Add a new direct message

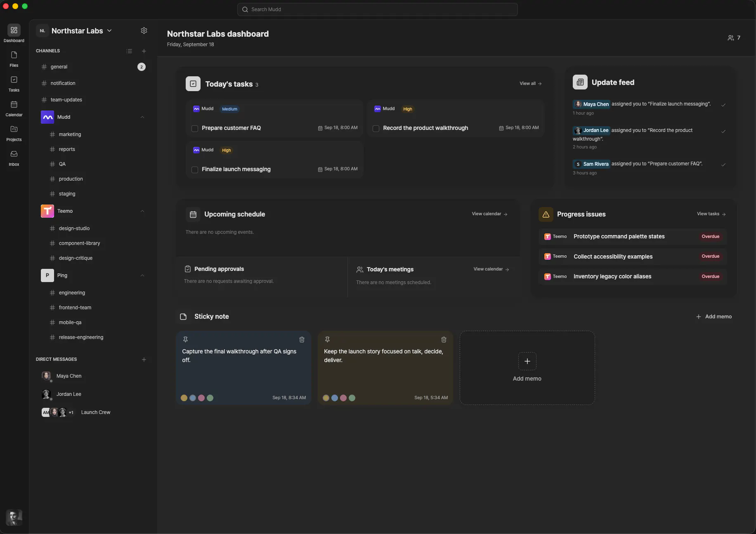(144, 360)
